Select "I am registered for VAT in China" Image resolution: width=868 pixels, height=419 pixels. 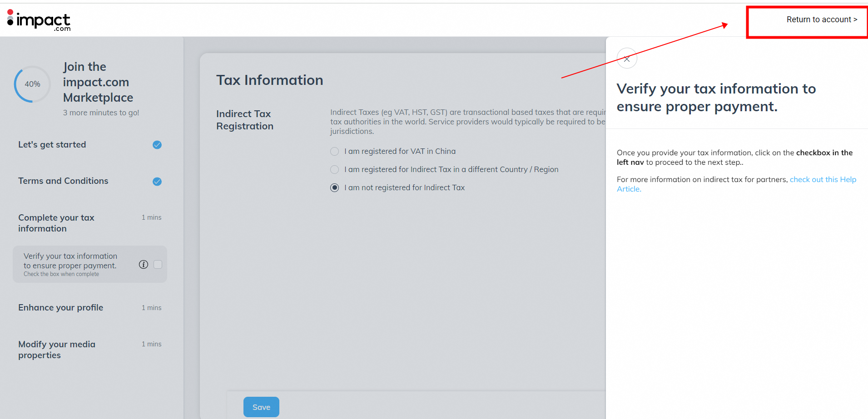click(x=335, y=152)
